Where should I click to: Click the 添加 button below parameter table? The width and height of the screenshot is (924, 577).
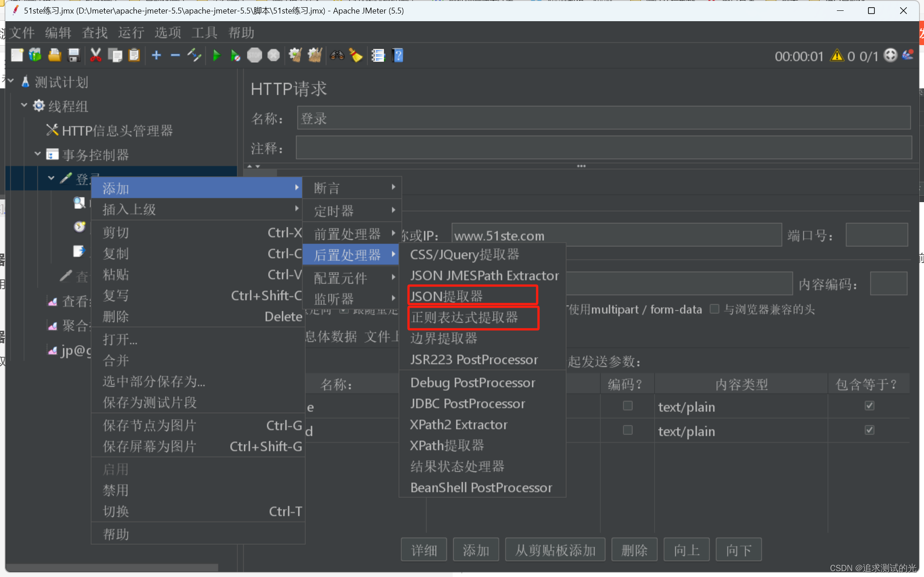pos(476,550)
